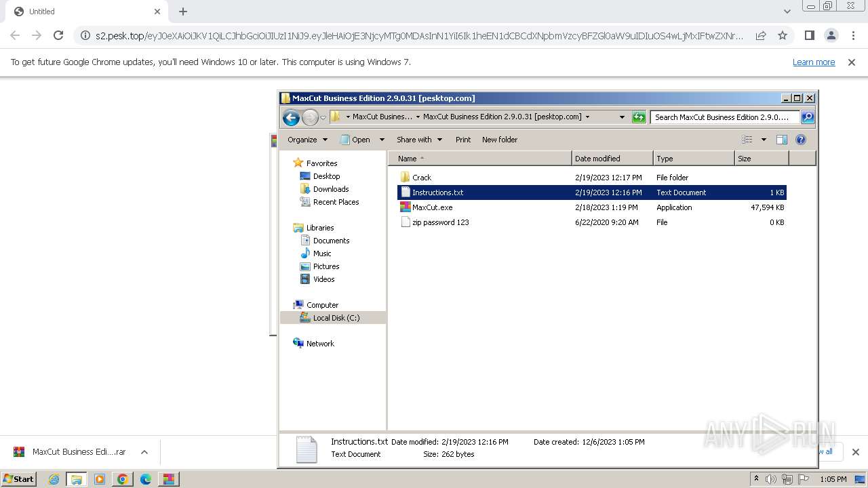Expand the Open button dropdown arrow
This screenshot has width=868, height=488.
(382, 140)
